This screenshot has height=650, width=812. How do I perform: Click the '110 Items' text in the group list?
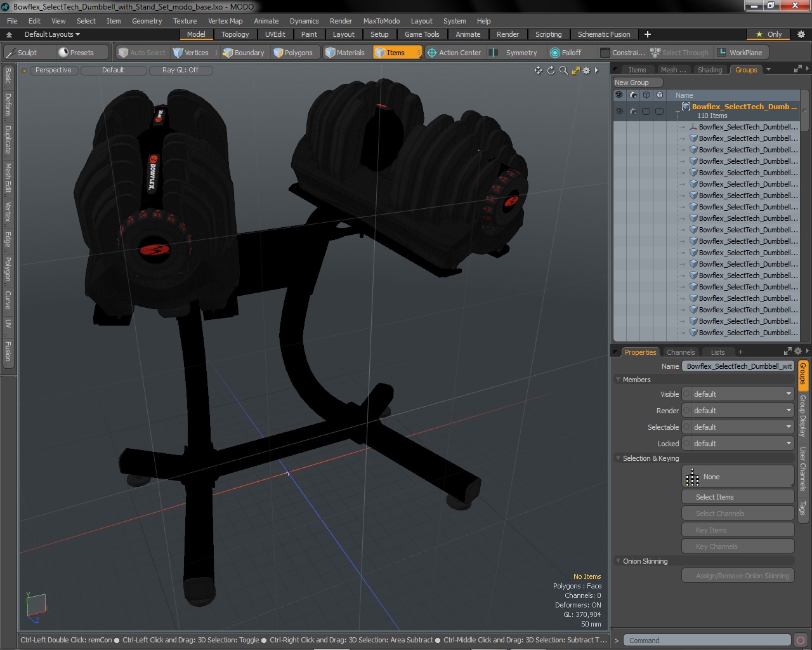point(712,116)
